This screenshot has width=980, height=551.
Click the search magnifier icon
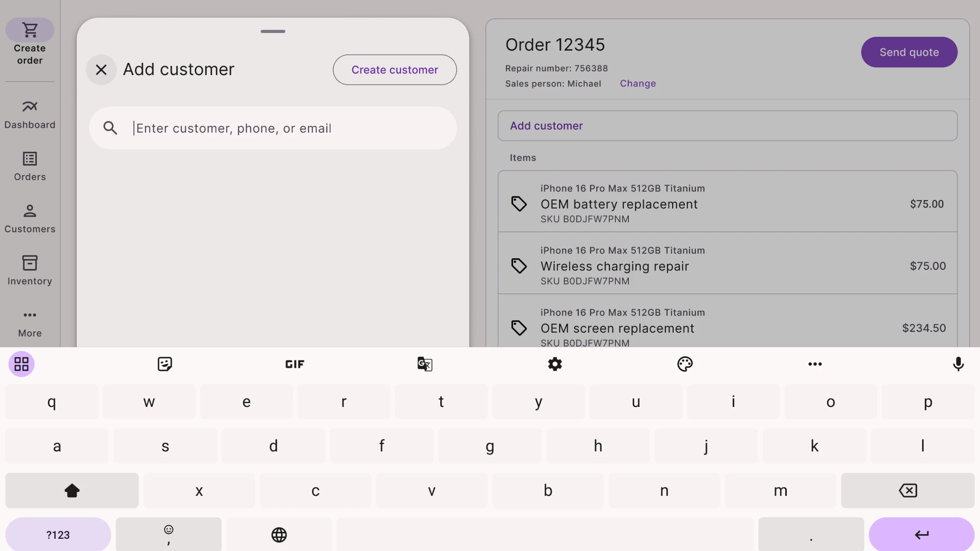click(110, 128)
